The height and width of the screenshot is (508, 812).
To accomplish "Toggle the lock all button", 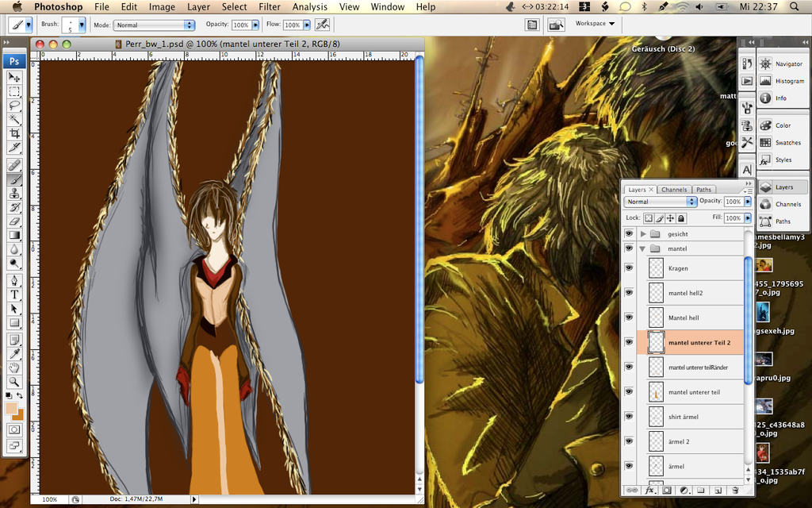I will pyautogui.click(x=681, y=218).
